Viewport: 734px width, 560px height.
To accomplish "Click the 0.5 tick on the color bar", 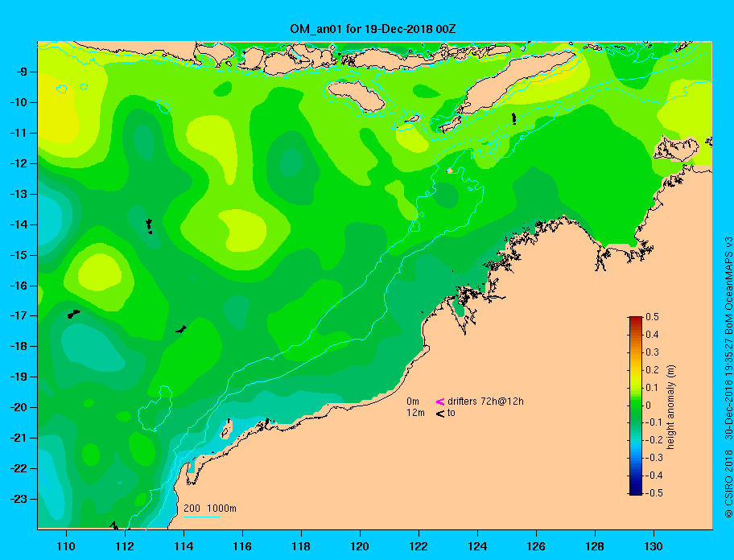I will click(x=652, y=317).
